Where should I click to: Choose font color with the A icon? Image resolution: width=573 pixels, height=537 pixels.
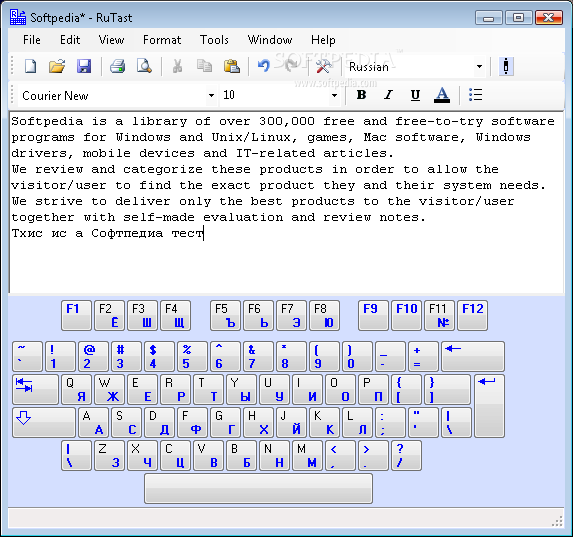click(x=442, y=95)
